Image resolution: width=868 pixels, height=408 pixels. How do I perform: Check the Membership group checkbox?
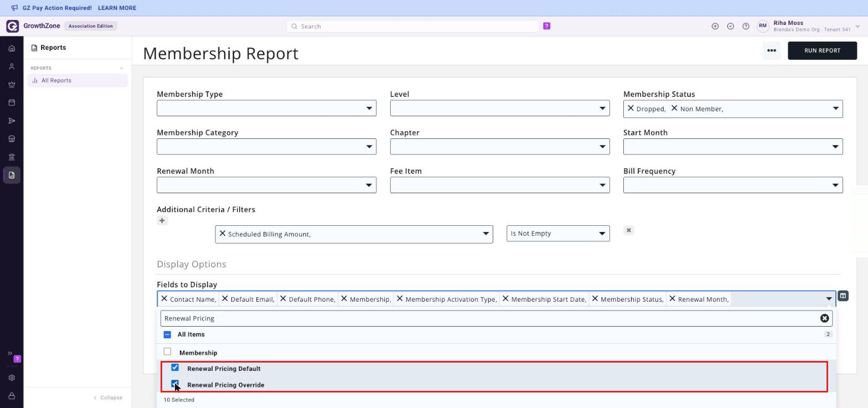(167, 352)
